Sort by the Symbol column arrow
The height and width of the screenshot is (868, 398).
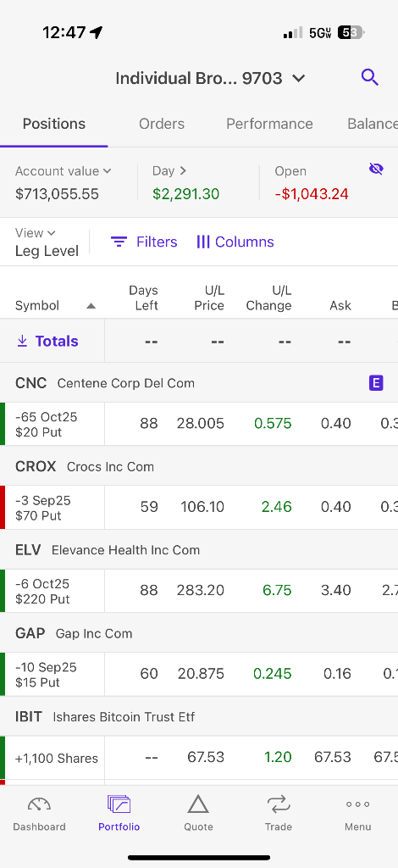[91, 306]
